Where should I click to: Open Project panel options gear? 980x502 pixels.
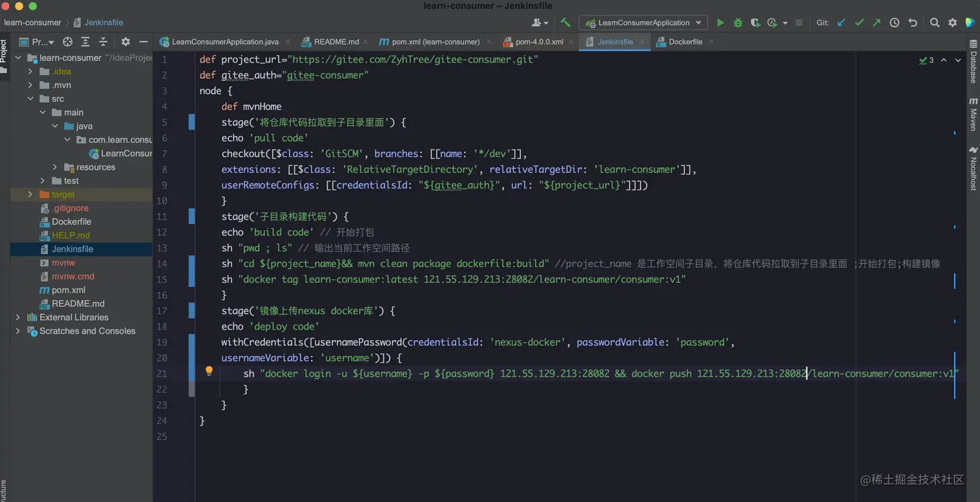126,41
